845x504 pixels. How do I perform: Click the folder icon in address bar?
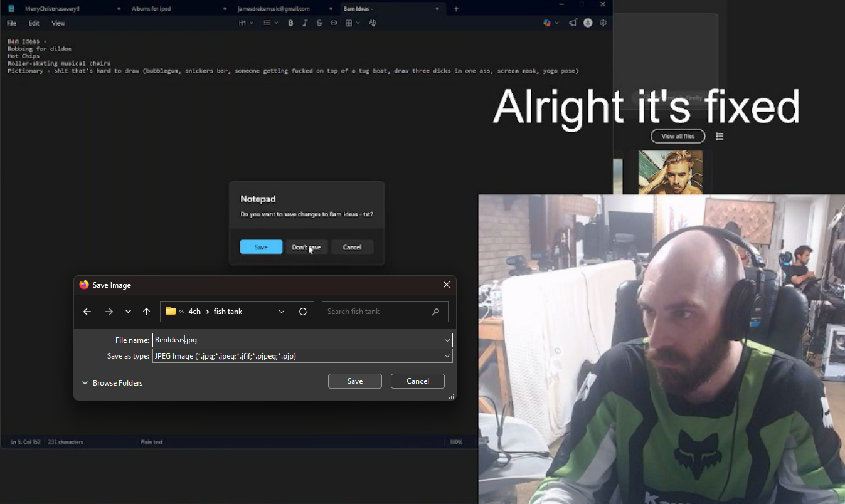(171, 311)
